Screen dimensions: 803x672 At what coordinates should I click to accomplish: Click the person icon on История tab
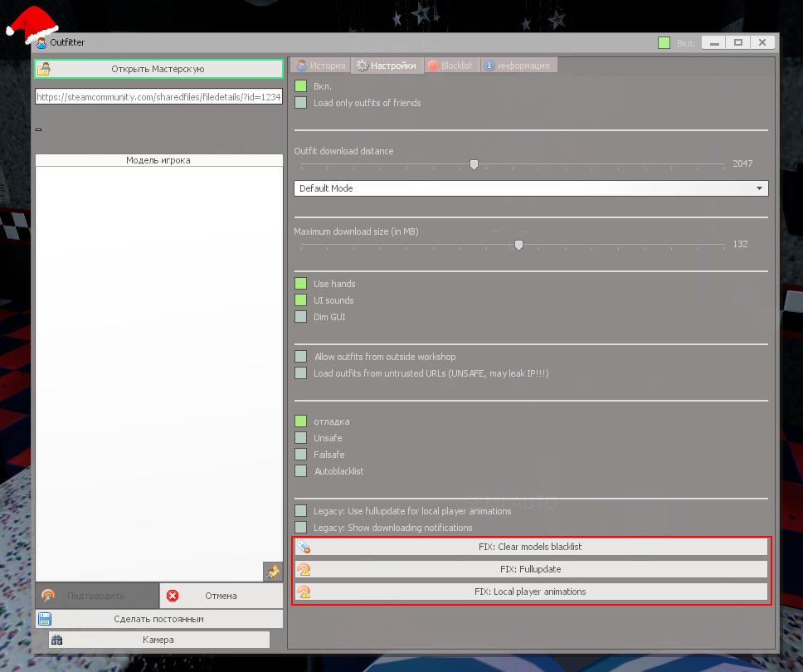[302, 65]
